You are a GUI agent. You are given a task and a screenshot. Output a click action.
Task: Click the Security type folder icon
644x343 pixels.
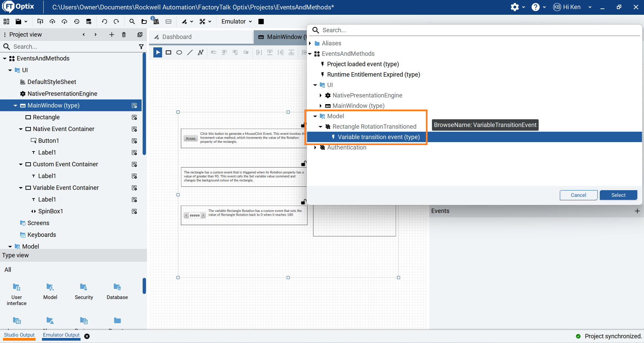coord(84,287)
